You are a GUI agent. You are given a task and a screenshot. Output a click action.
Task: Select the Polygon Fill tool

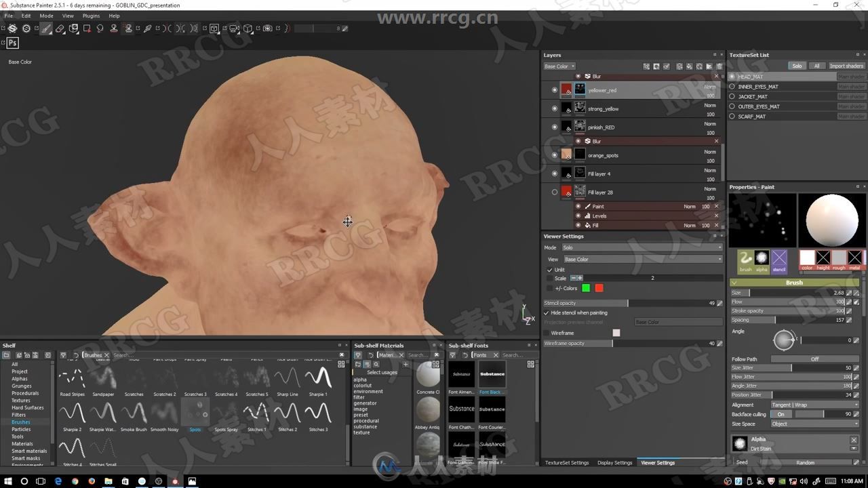point(87,28)
